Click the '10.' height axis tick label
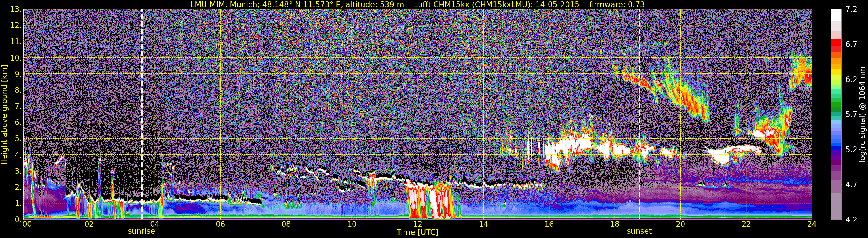This screenshot has width=868, height=238. click(16, 58)
